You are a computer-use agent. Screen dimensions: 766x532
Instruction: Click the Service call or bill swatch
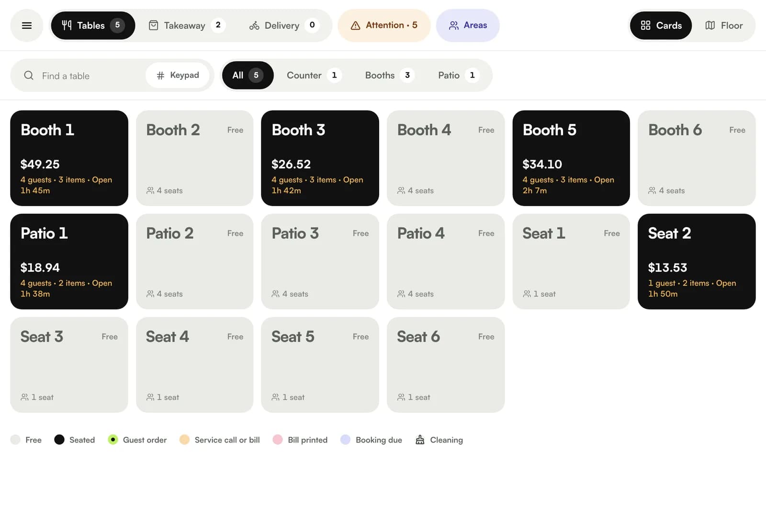click(184, 440)
